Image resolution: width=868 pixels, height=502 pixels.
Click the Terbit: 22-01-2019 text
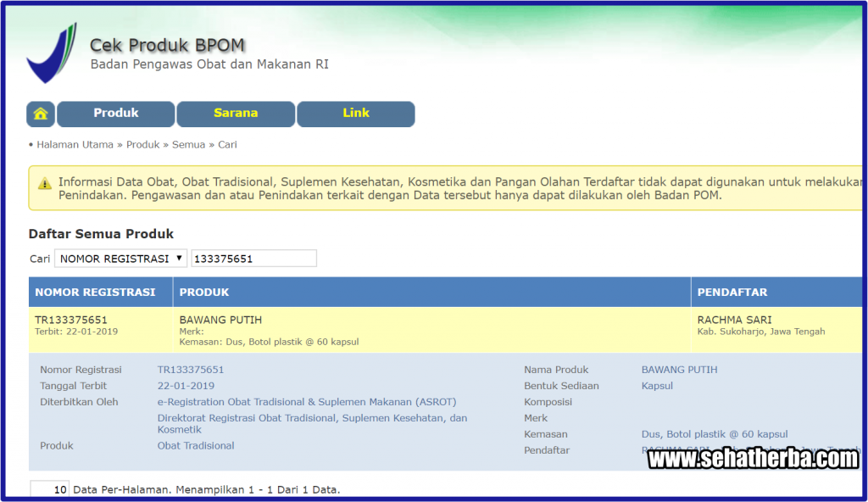pyautogui.click(x=76, y=332)
